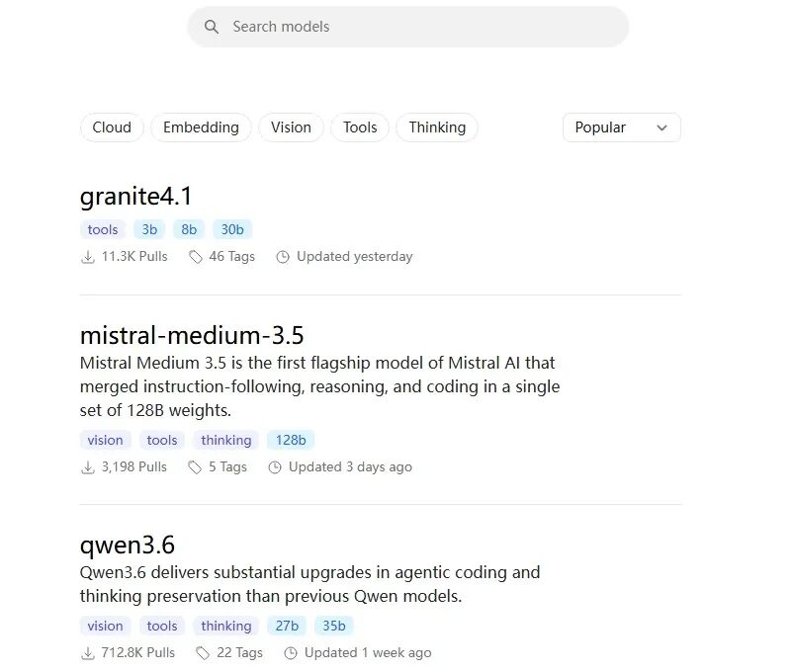Click the clock icon beside Updated yesterday
This screenshot has height=672, width=794.
click(283, 257)
